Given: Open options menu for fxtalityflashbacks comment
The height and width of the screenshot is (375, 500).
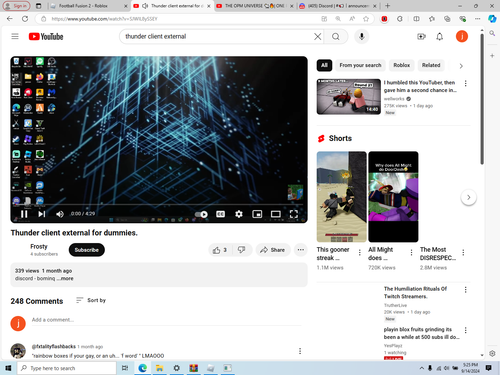Looking at the screenshot, I should (x=300, y=351).
